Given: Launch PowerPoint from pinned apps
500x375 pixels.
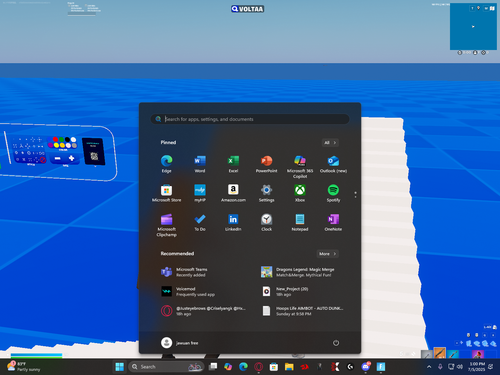Looking at the screenshot, I should pyautogui.click(x=266, y=164).
